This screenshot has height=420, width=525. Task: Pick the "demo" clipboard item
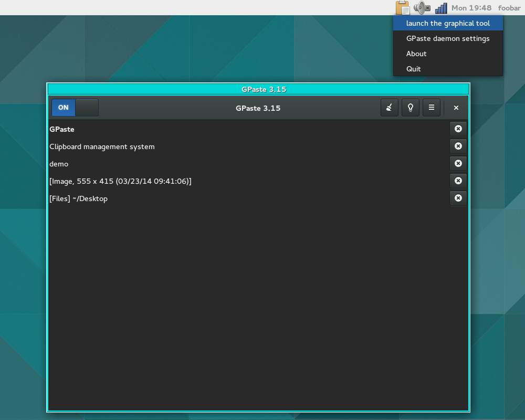tap(59, 164)
